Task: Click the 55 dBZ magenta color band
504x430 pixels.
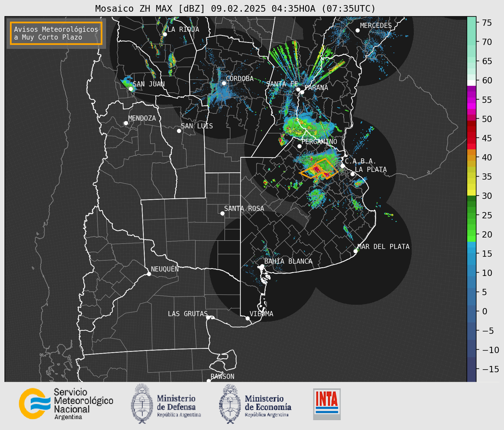Action: coord(471,100)
